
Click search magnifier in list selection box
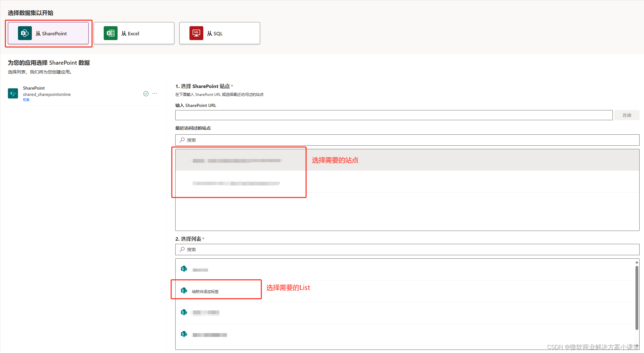click(x=182, y=249)
